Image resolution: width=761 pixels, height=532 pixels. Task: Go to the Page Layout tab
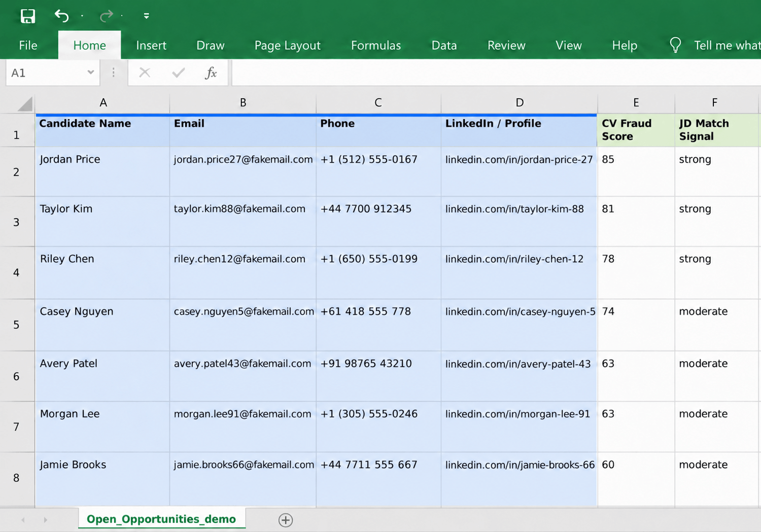coord(288,45)
